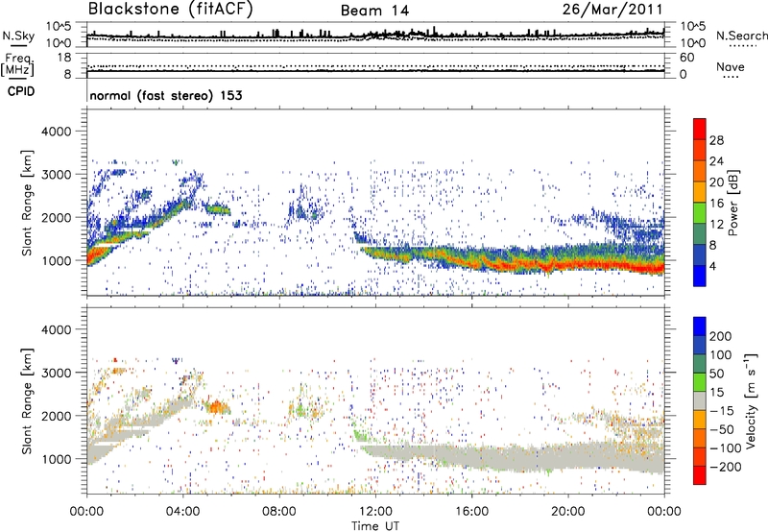
Task: Click the 16:00 time tick label
Action: pos(471,512)
